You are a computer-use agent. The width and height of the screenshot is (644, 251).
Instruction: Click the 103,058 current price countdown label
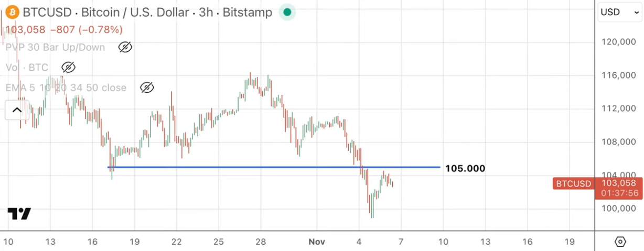click(619, 188)
